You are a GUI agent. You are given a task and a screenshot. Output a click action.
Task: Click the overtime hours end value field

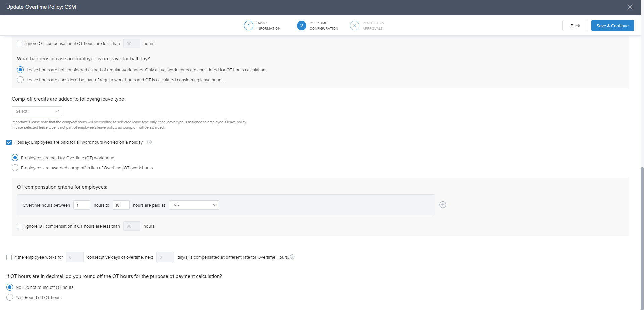tap(121, 205)
